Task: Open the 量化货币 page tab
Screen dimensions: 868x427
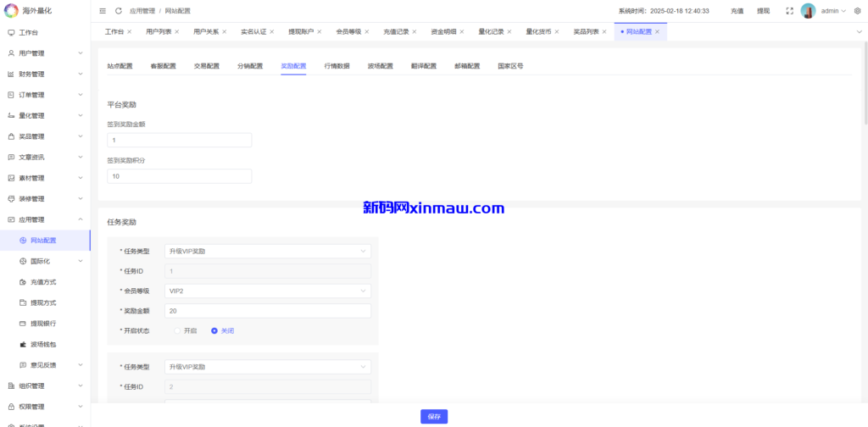Action: (538, 31)
